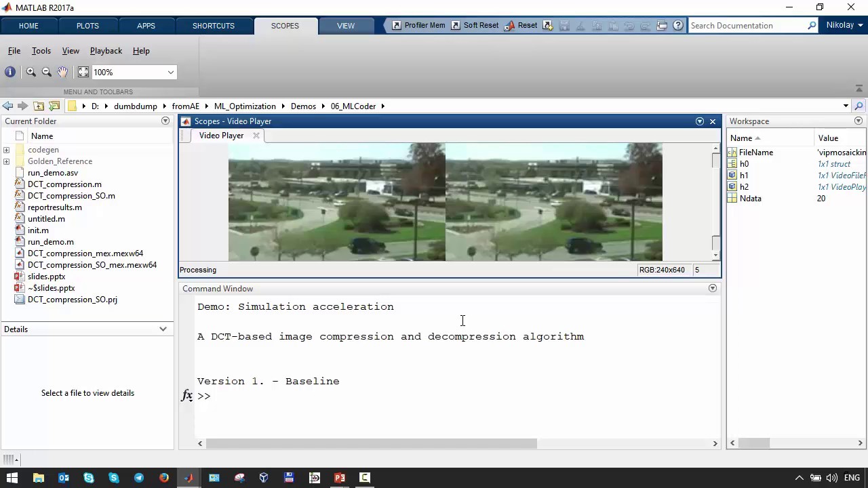Activate the pan hand tool
Image resolution: width=868 pixels, height=488 pixels.
[x=62, y=72]
